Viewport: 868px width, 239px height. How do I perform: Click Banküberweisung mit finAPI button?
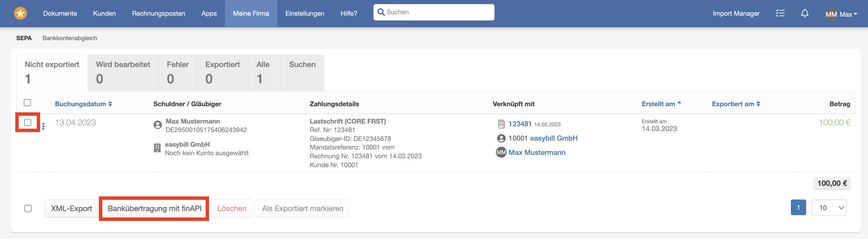click(x=155, y=208)
